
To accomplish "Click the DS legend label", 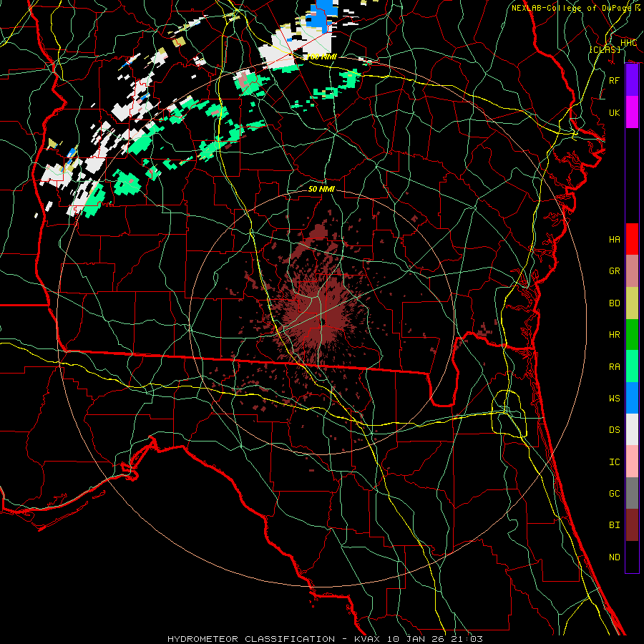I will (615, 429).
